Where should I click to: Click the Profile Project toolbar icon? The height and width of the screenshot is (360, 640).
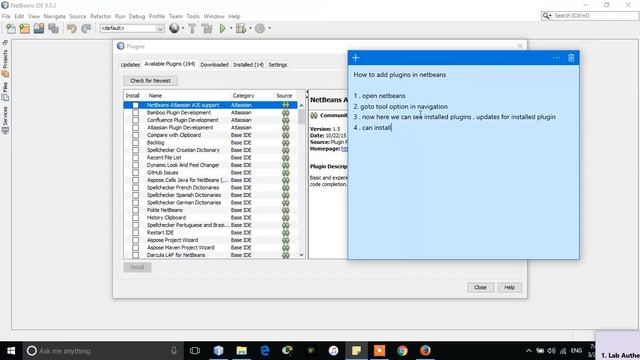pos(260,29)
